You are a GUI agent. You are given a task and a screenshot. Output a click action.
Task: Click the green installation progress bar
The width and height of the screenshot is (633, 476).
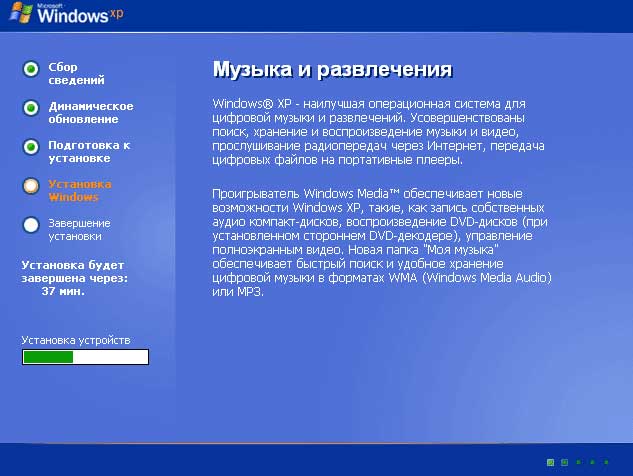pyautogui.click(x=86, y=357)
